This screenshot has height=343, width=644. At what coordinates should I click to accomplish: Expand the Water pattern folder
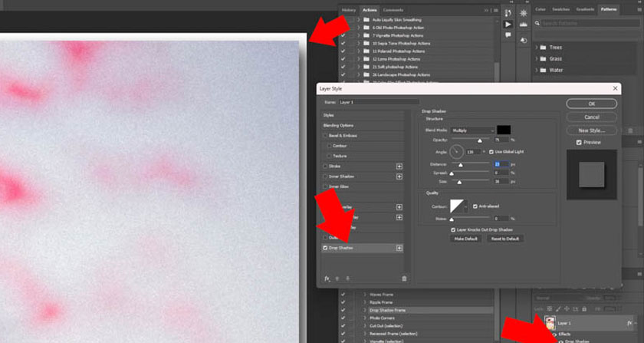click(x=537, y=71)
